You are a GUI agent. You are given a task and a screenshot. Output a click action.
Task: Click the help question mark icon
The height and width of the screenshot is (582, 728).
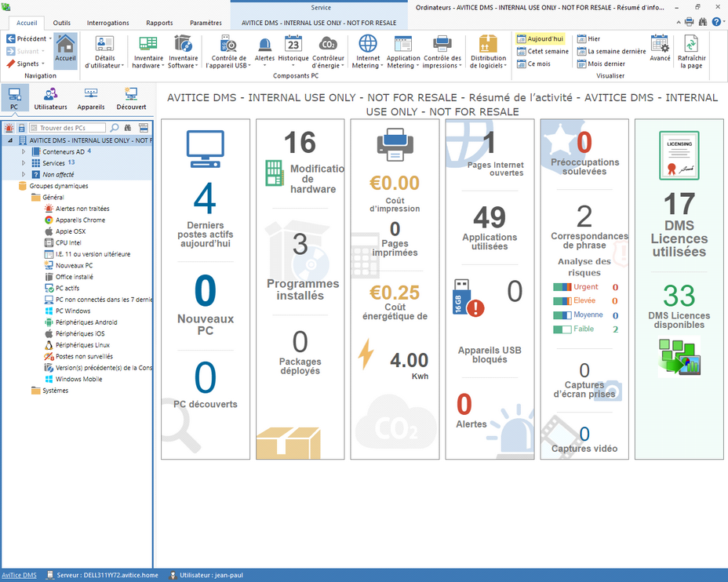point(716,21)
